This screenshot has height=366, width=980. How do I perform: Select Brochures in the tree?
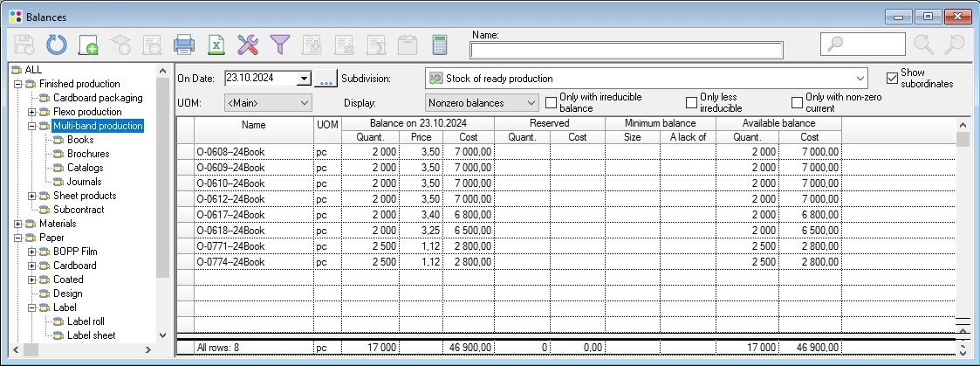pyautogui.click(x=88, y=154)
